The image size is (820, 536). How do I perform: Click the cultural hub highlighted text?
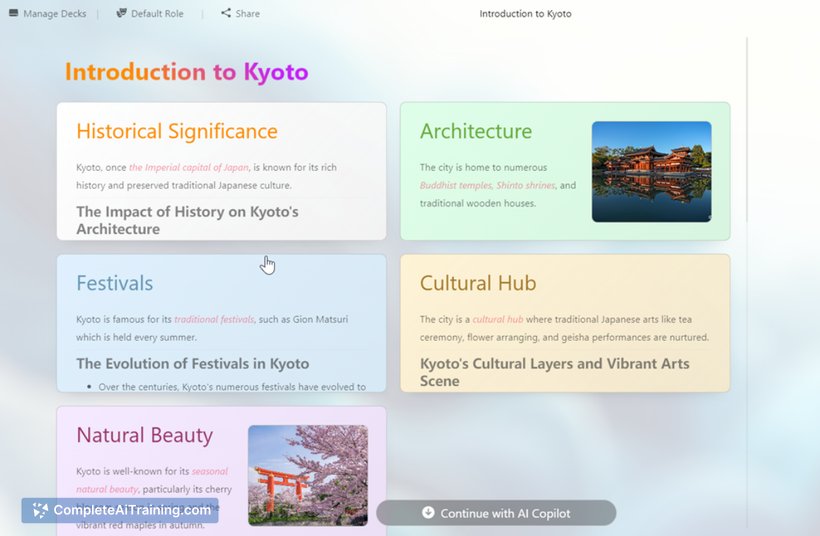[x=498, y=319]
